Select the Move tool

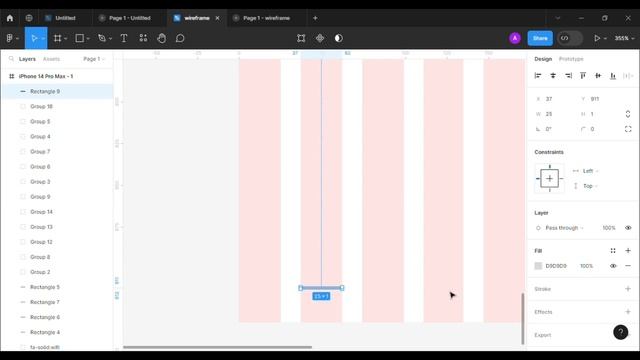(x=34, y=38)
